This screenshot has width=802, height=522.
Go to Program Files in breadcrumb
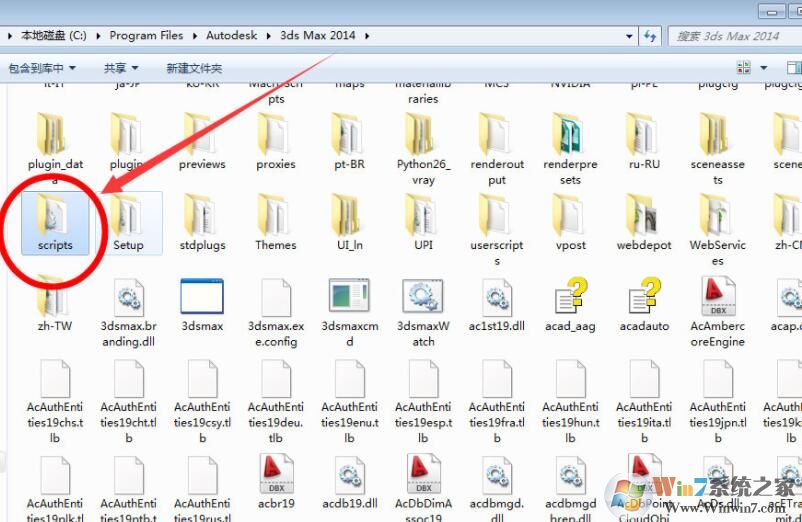(146, 35)
